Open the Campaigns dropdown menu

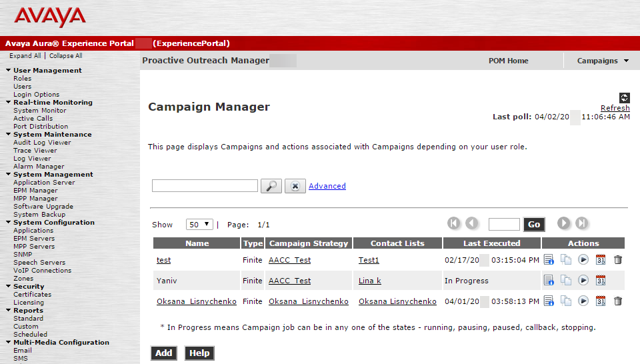click(603, 61)
